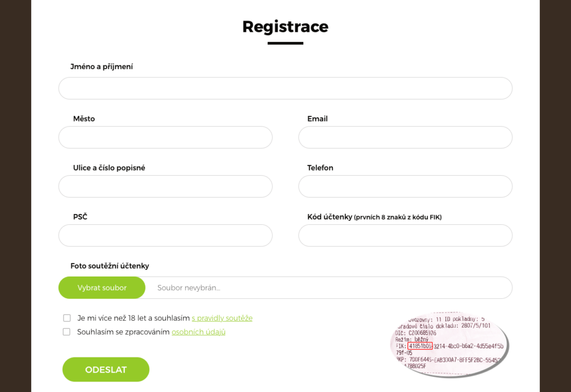This screenshot has width=571, height=392.
Task: Click the Jméno a příjmení input field
Action: pos(285,88)
